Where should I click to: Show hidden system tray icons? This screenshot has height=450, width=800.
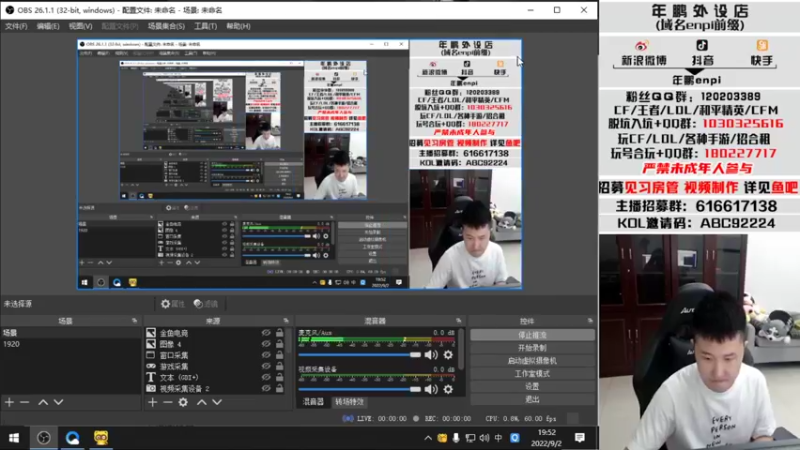pyautogui.click(x=428, y=438)
